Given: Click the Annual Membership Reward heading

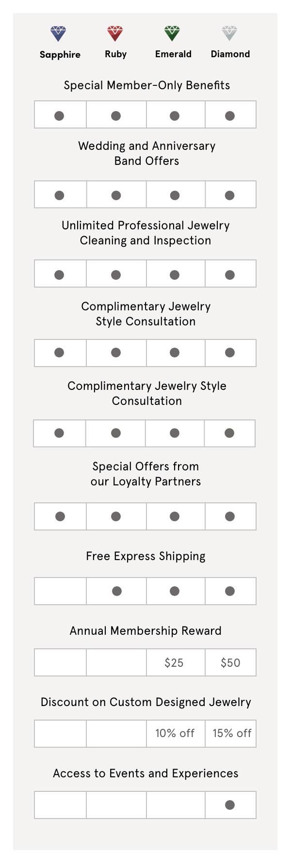Looking at the screenshot, I should pos(145,631).
